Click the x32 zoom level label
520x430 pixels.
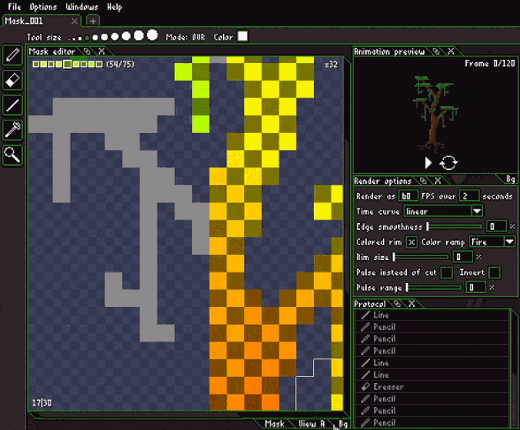click(331, 64)
